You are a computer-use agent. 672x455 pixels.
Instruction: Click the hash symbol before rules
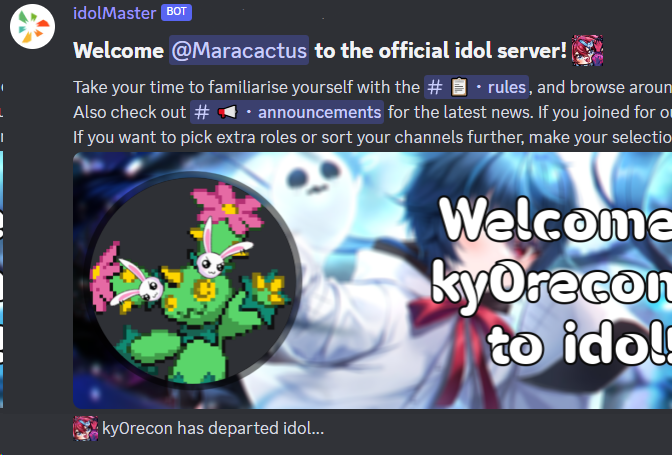coord(435,87)
